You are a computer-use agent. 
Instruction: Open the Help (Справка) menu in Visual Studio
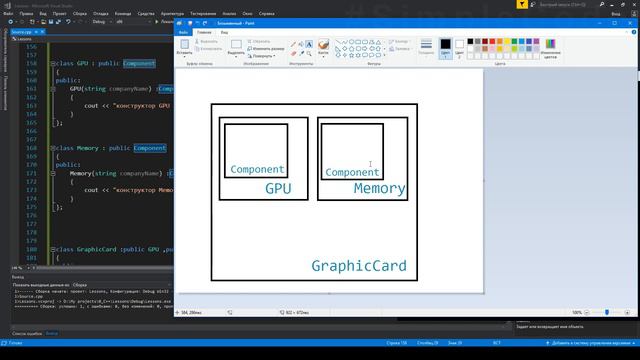click(267, 13)
